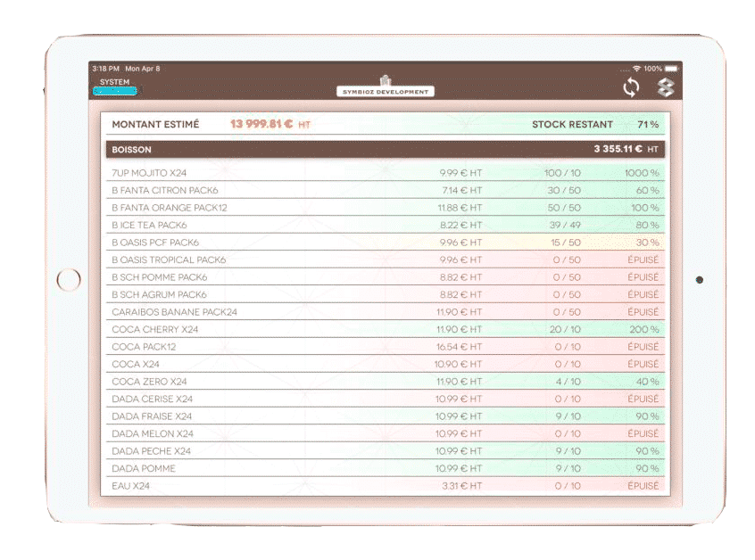Screen dimensions: 755x560
Task: Tap the 100 / 10 stock quantity
Action: click(x=562, y=173)
